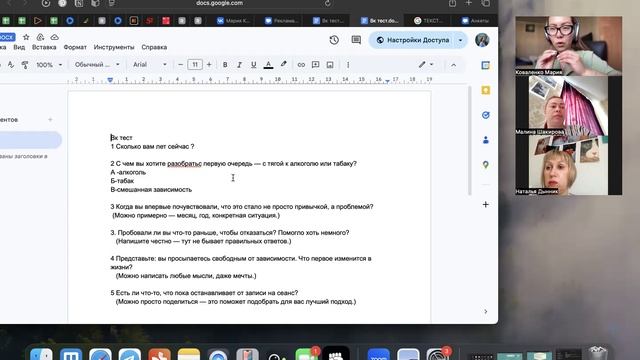Image resolution: width=640 pixels, height=360 pixels.
Task: Click the Google account avatar
Action: 482,40
